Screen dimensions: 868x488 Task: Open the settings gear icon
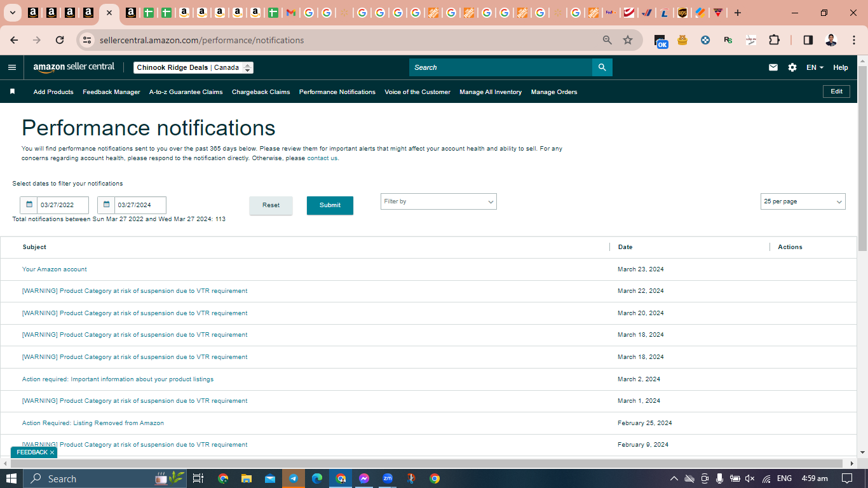click(x=792, y=67)
